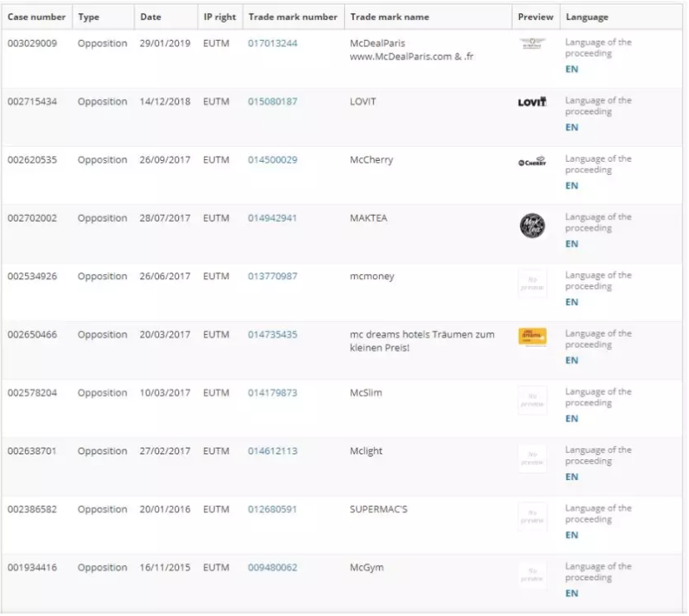Select case number 002715434

[x=32, y=102]
